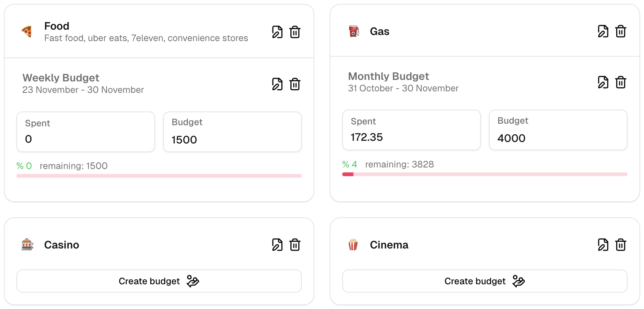This screenshot has height=309, width=644.
Task: Click the Food budget progress bar
Action: coord(159,176)
